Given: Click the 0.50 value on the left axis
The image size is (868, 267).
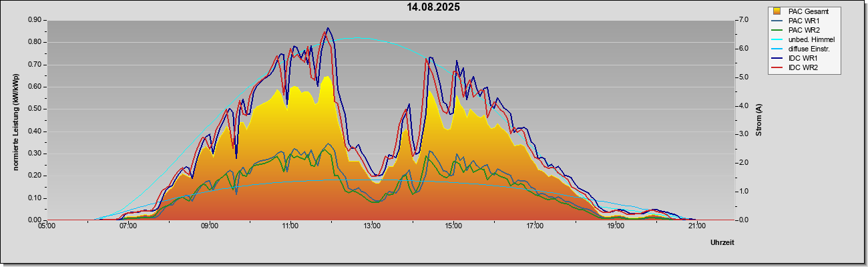Looking at the screenshot, I should tap(35, 109).
